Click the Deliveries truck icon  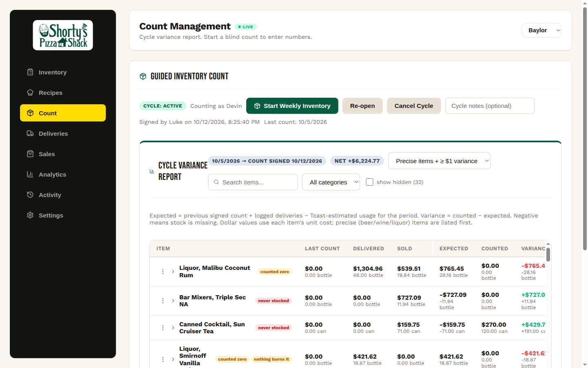pyautogui.click(x=30, y=133)
